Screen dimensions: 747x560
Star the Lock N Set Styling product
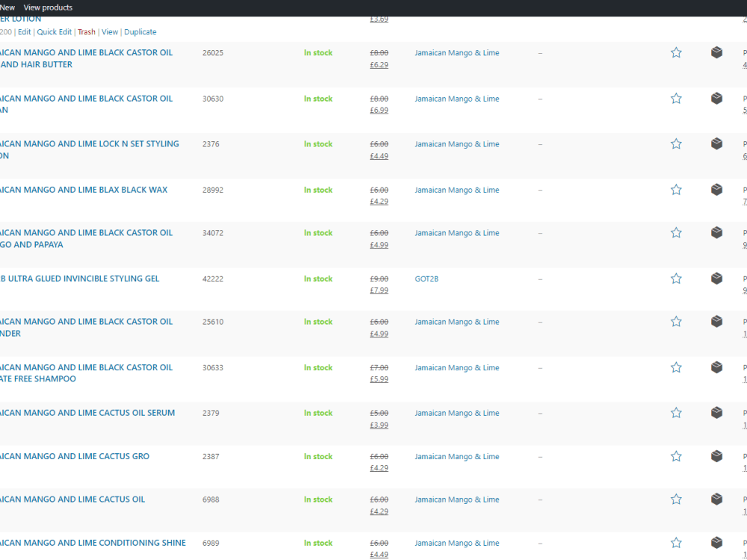pyautogui.click(x=676, y=144)
